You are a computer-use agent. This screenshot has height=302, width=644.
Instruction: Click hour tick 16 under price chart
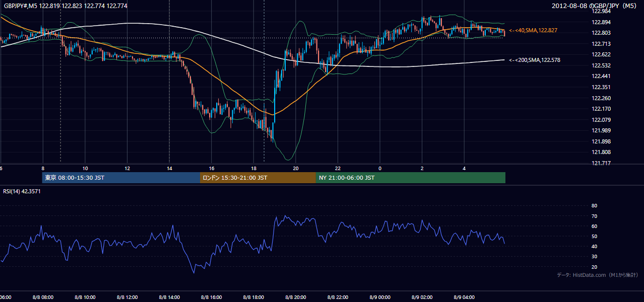212,168
